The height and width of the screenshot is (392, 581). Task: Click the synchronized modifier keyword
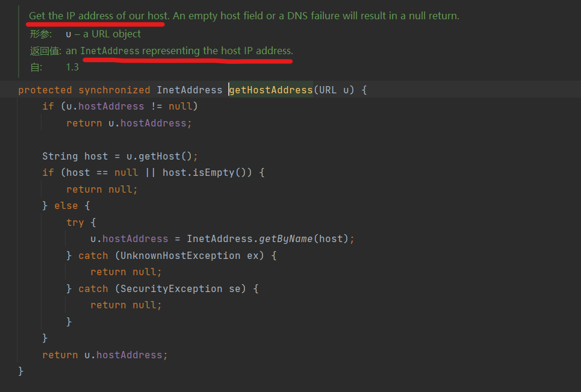click(x=114, y=90)
